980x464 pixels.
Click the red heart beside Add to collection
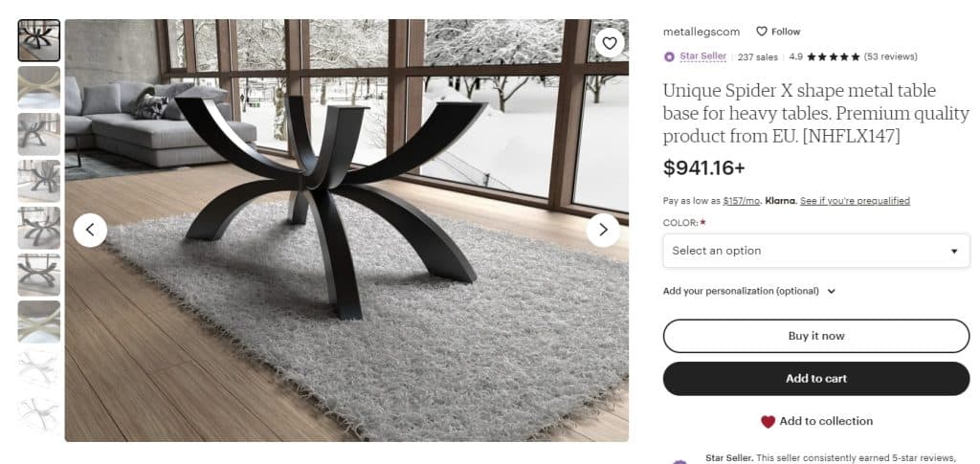coord(768,422)
